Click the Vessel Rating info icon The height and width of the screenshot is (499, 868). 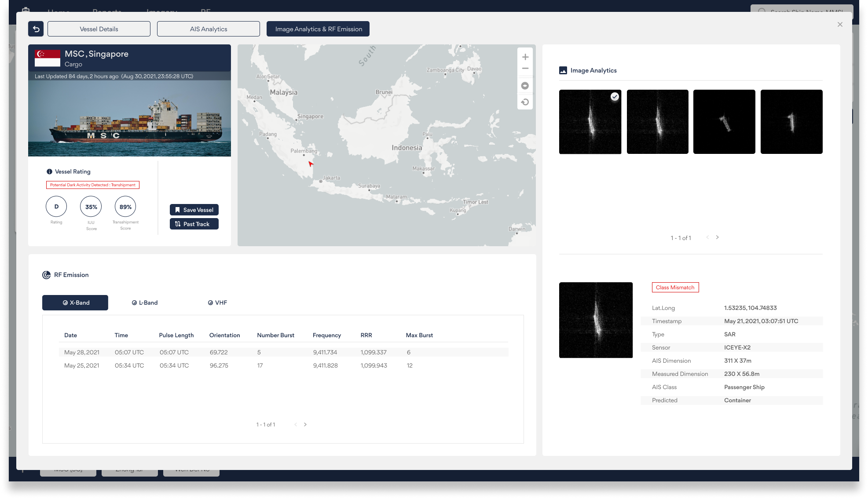tap(49, 171)
